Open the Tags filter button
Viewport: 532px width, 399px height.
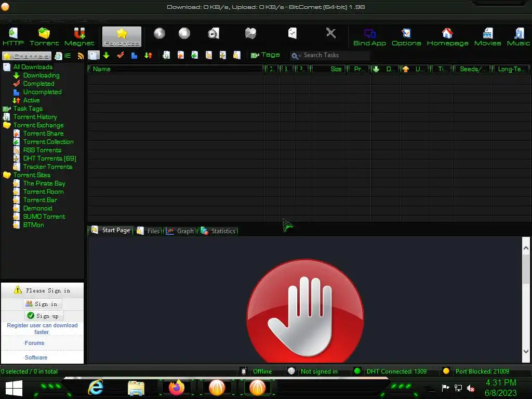tap(265, 55)
